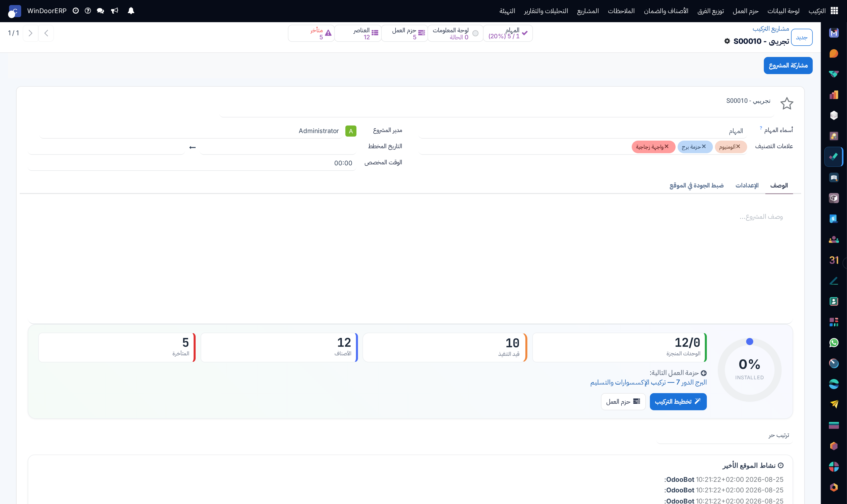This screenshot has height=504, width=847.
Task: Open the توزيع الفرق menu
Action: [710, 11]
